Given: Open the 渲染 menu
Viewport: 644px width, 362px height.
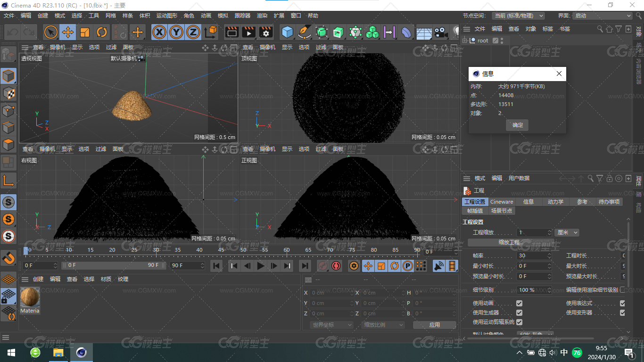Looking at the screenshot, I should (x=262, y=16).
